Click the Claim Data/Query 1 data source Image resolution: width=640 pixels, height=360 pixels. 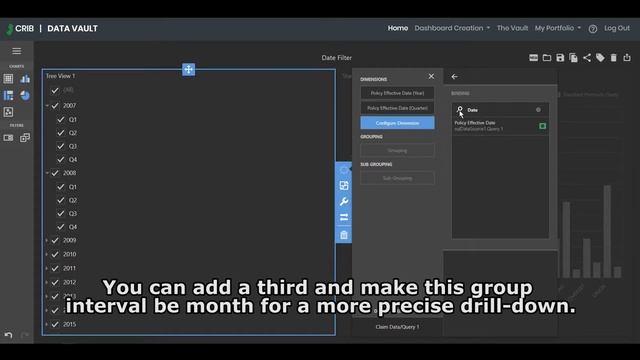pyautogui.click(x=397, y=327)
